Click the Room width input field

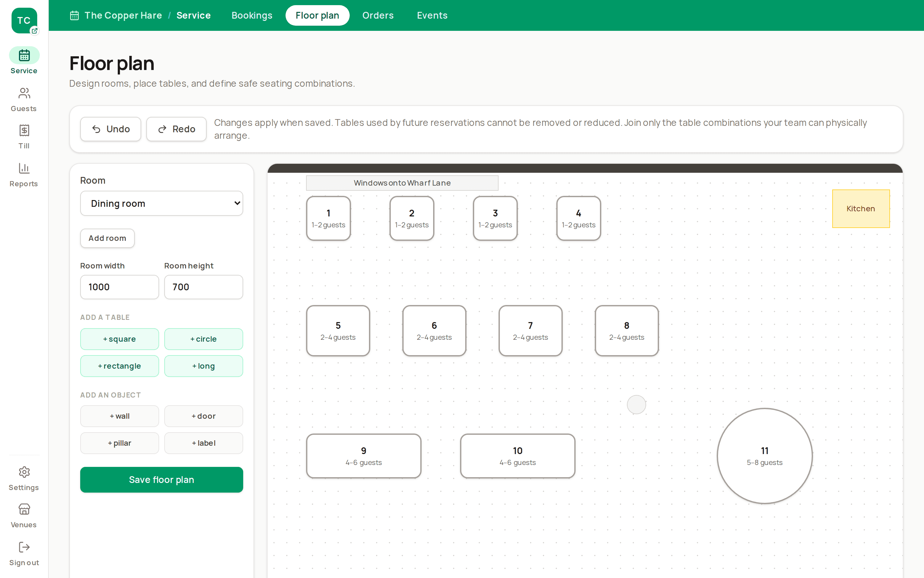click(119, 287)
